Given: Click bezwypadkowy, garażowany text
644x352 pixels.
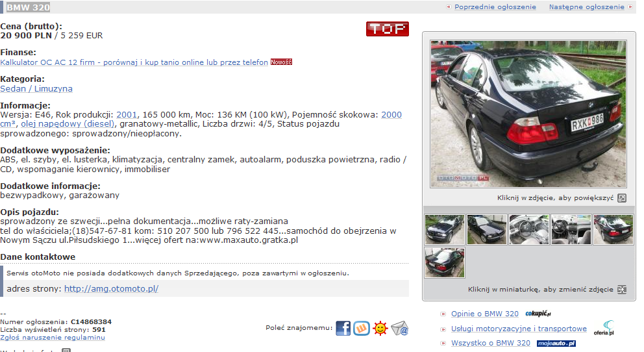Looking at the screenshot, I should pos(60,195).
